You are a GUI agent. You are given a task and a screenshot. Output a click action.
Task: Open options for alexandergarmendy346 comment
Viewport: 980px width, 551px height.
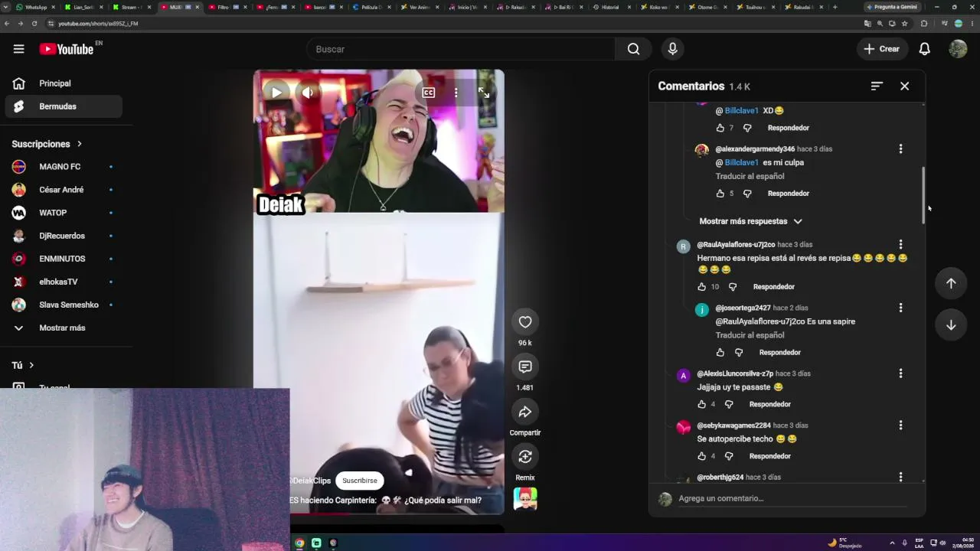point(900,149)
